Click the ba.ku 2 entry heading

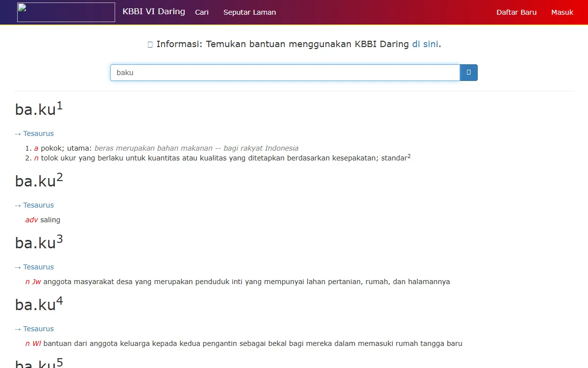pos(39,180)
